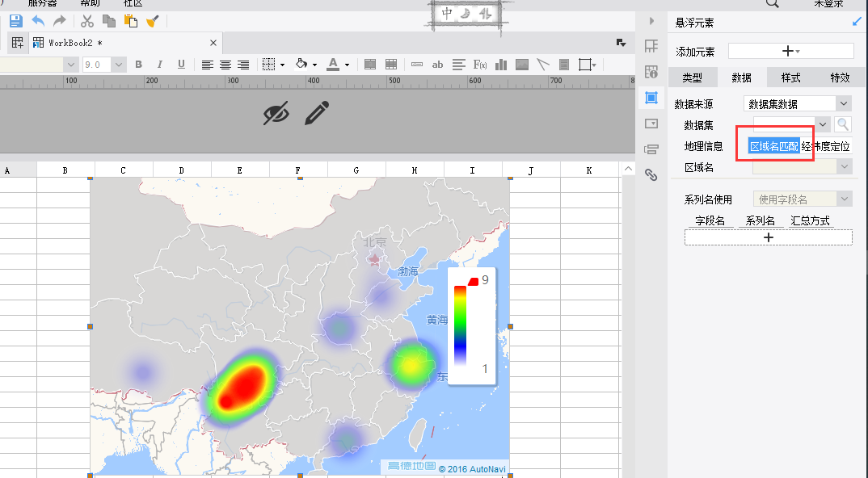
Task: Open widget settings panel icon
Action: click(x=651, y=124)
